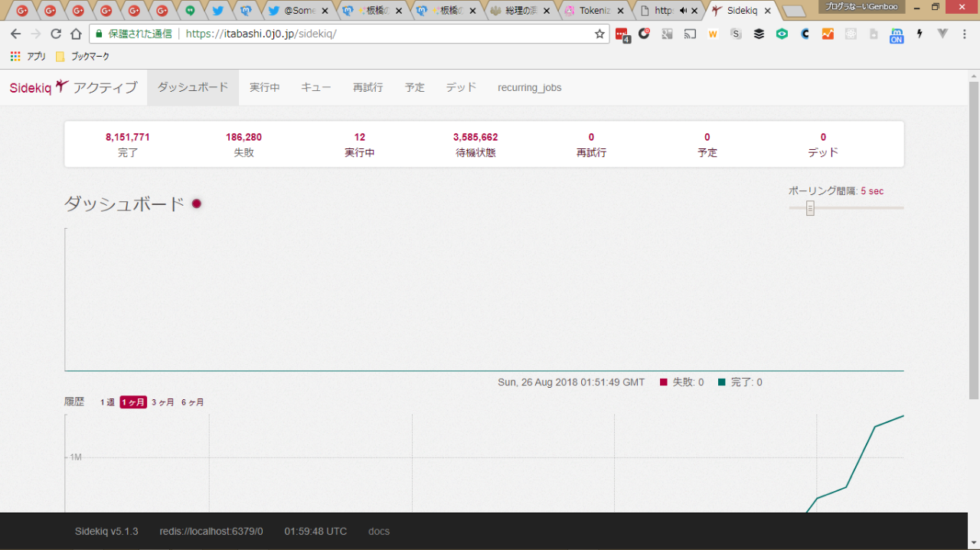The height and width of the screenshot is (550, 980).
Task: Open the ブックマーク folder in the bookmarks bar
Action: (x=83, y=57)
